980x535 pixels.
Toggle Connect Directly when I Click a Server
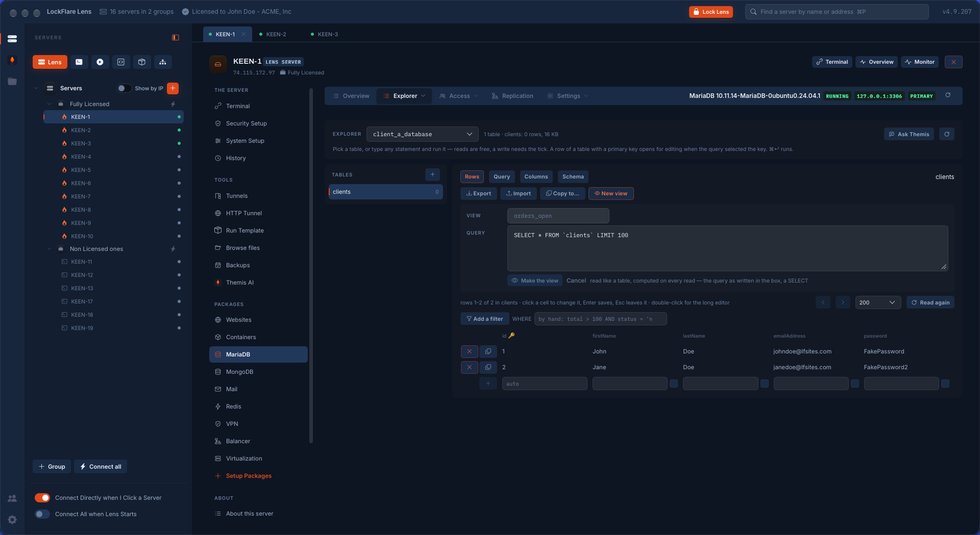coord(42,498)
